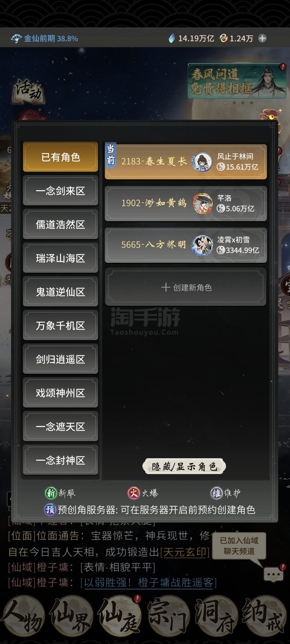Switch to 儒道浩然区 server group
Viewport: 290px width, 644px height.
(x=61, y=224)
